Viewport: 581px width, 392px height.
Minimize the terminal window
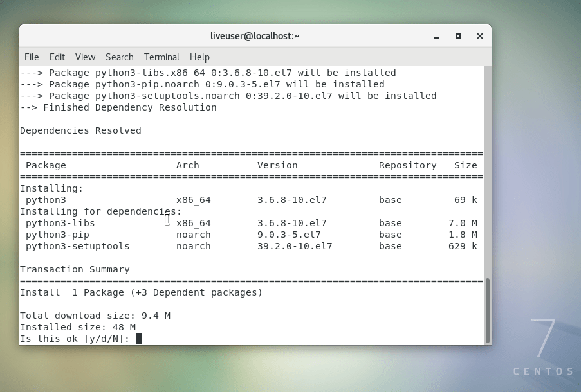[438, 36]
